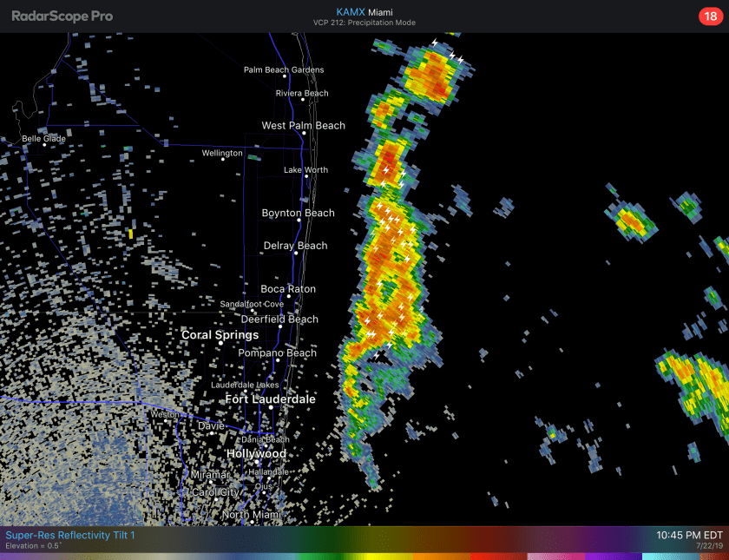Select the Hollywood city label
The image size is (729, 560).
(x=256, y=454)
